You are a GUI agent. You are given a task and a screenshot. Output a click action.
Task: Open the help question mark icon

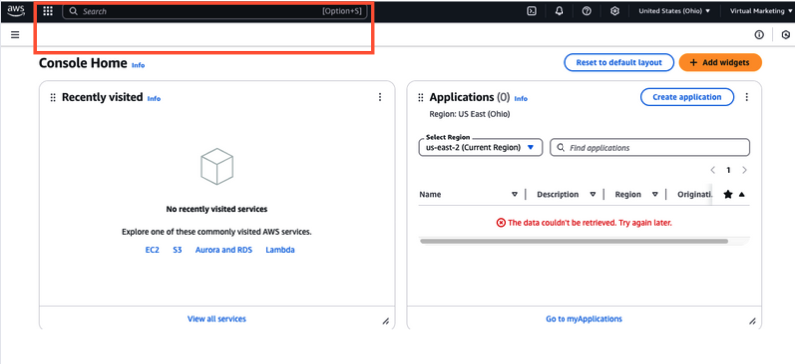tap(587, 11)
